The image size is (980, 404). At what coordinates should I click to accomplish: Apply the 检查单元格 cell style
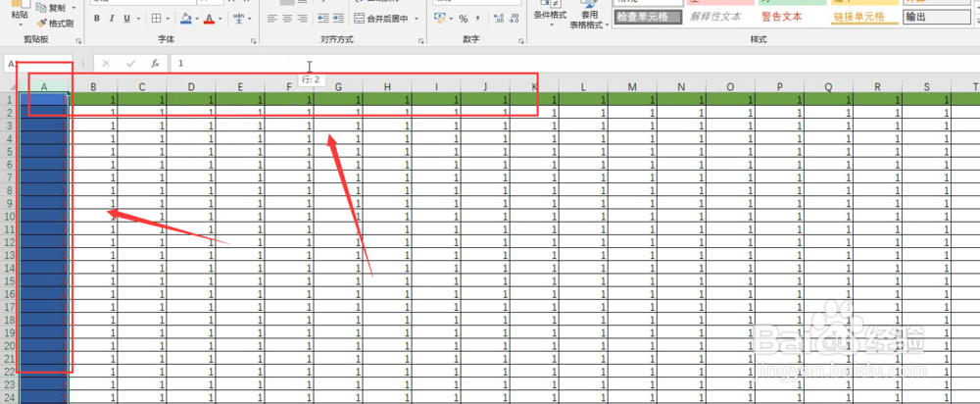tap(650, 17)
